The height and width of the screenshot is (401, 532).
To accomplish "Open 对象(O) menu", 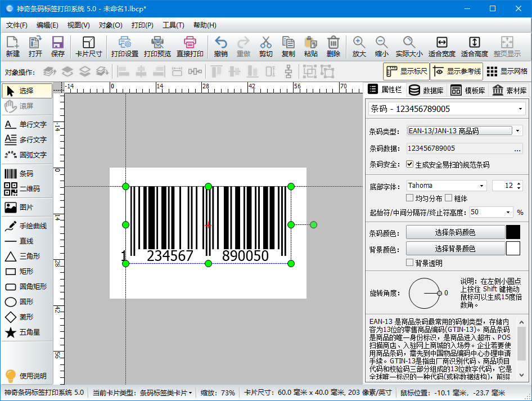I will (111, 25).
